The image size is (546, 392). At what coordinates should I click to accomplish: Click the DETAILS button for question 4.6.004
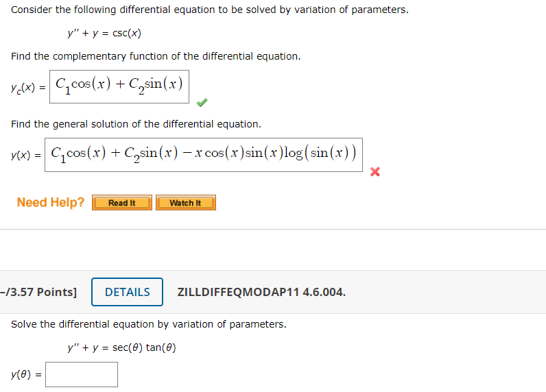point(127,292)
